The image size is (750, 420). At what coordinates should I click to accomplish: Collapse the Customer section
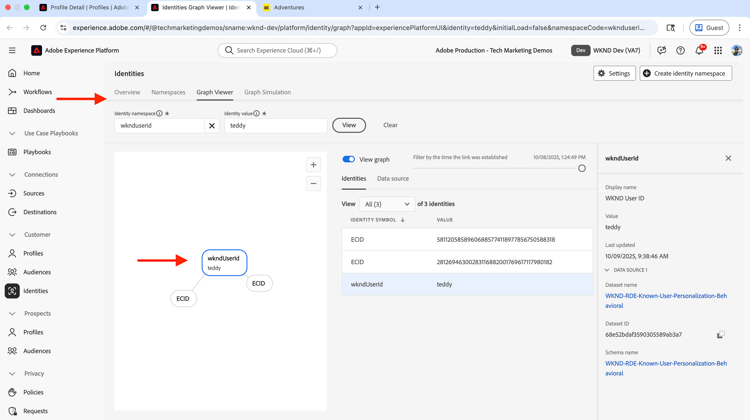click(12, 235)
